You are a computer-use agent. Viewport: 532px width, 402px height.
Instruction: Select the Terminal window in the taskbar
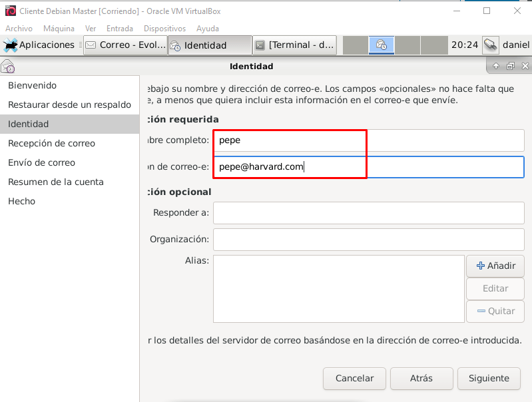point(295,45)
